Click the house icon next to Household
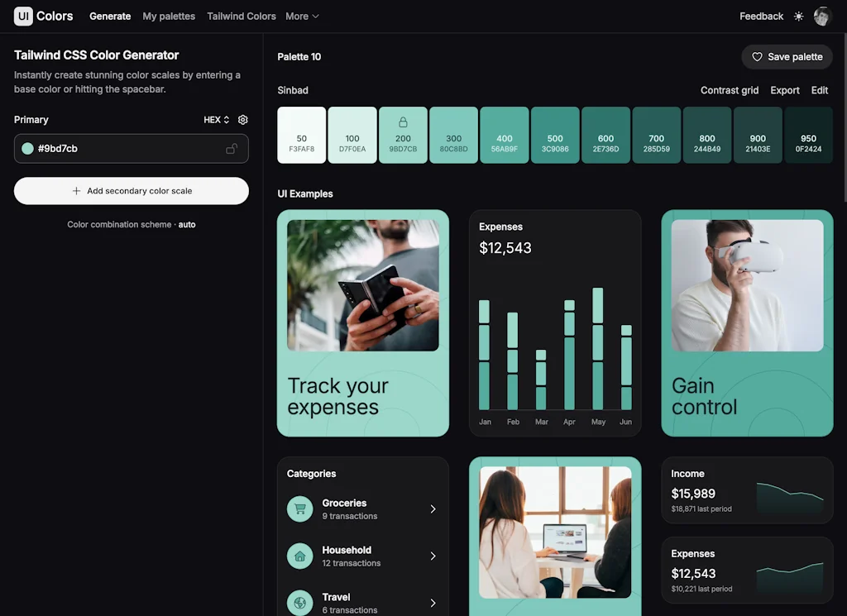Image resolution: width=847 pixels, height=616 pixels. (x=299, y=556)
